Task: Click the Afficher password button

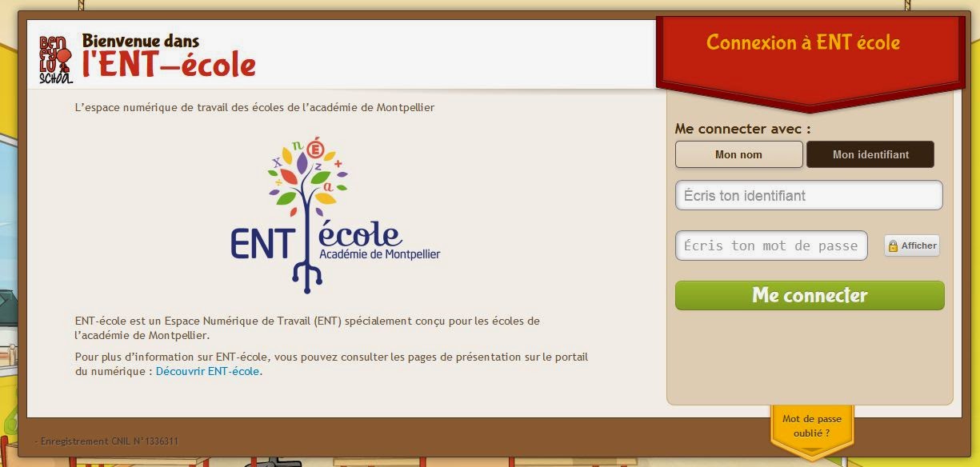Action: [x=911, y=245]
